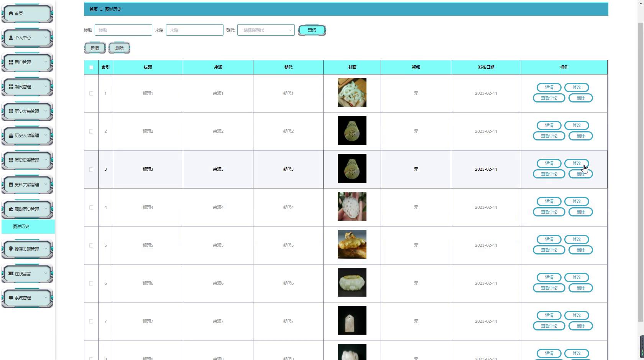Expand the 用户管理 menu chevron
Image resolution: width=644 pixels, height=360 pixels.
(x=46, y=62)
